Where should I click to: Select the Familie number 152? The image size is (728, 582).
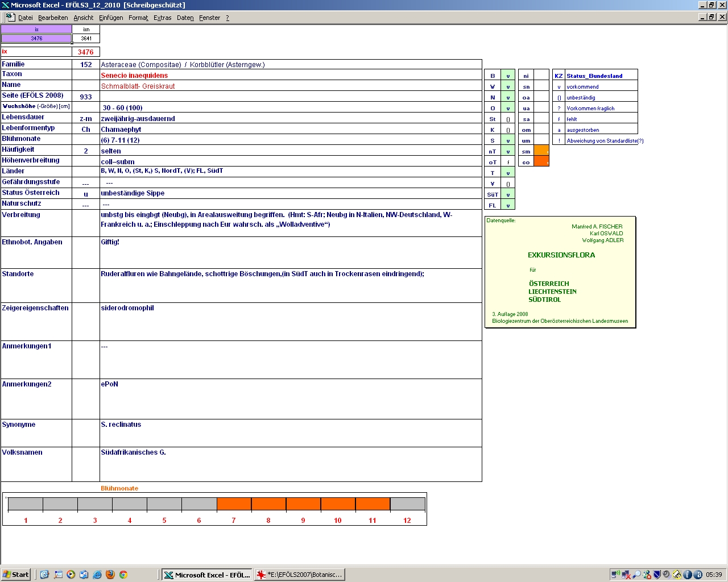86,64
